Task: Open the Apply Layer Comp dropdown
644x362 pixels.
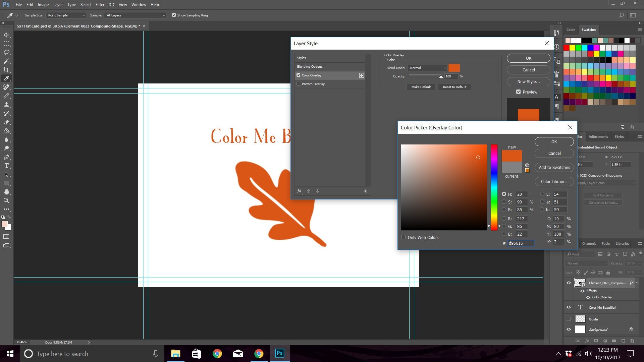Action: coord(606,183)
